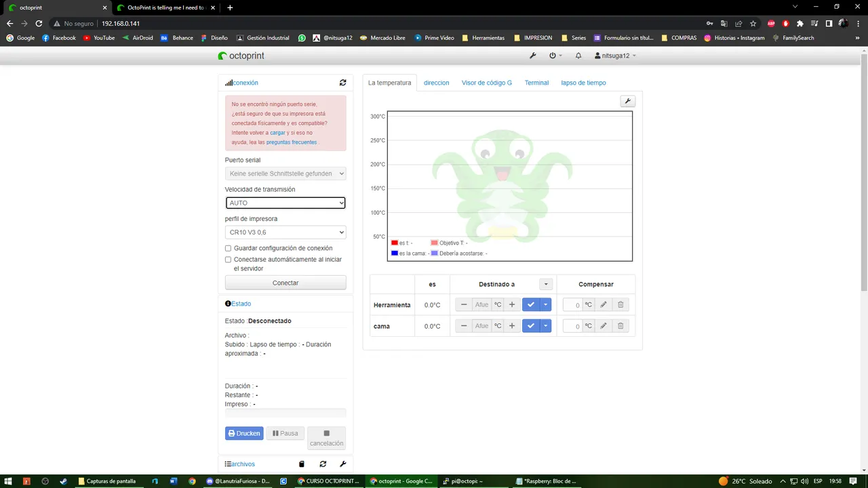Click cama offset input field
Viewport: 868px width, 488px height.
572,326
